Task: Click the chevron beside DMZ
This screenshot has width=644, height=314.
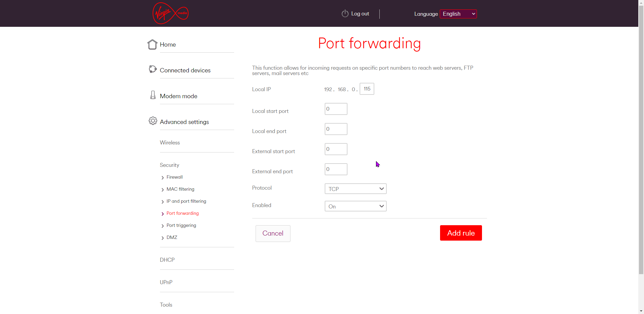Action: [x=163, y=238]
